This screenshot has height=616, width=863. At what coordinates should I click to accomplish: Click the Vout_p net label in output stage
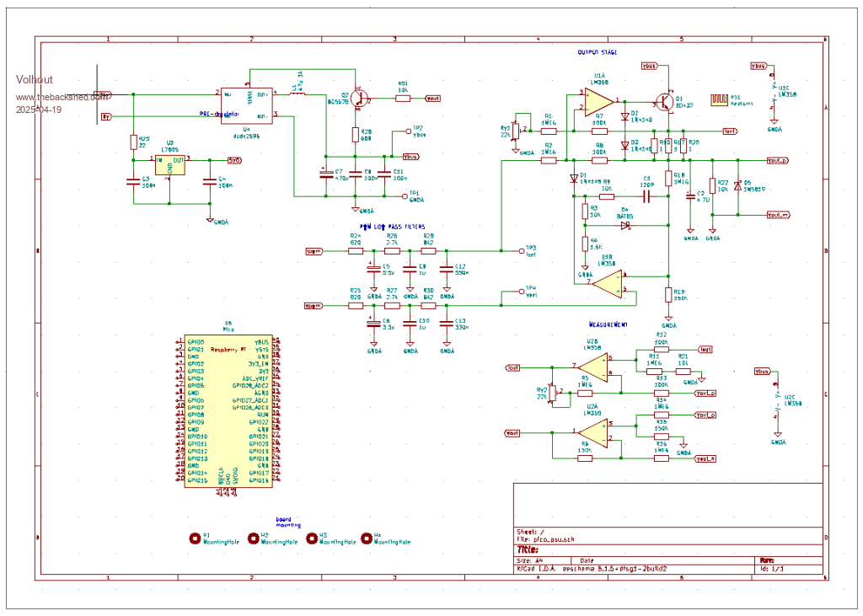tap(777, 159)
